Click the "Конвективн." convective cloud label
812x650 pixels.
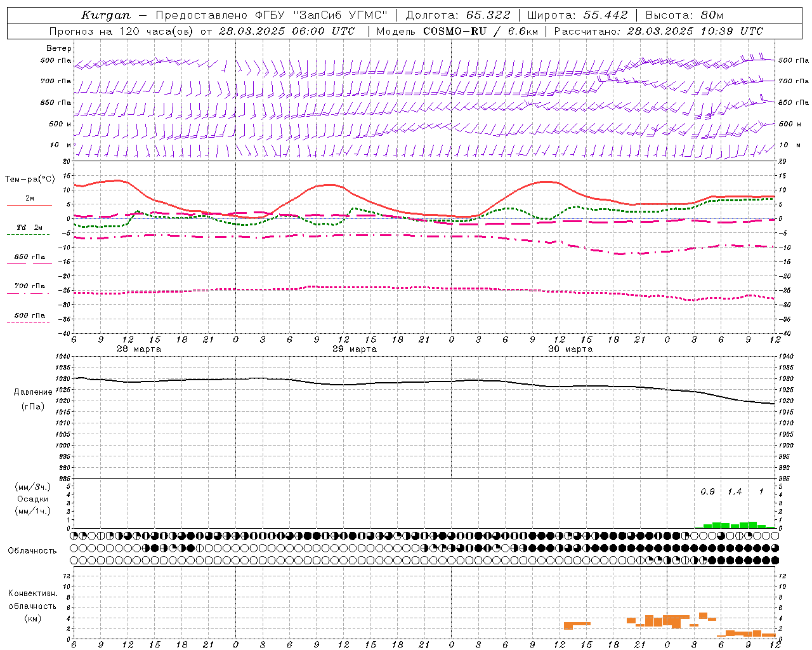33,594
